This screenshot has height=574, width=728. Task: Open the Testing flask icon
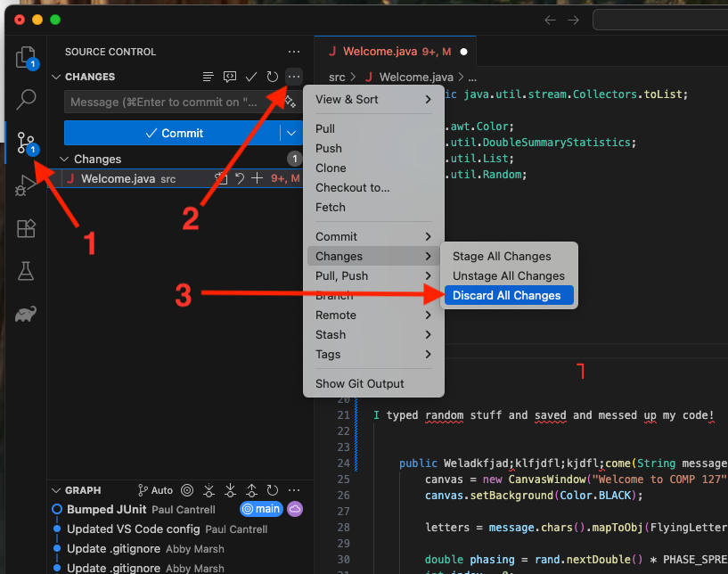click(x=26, y=271)
